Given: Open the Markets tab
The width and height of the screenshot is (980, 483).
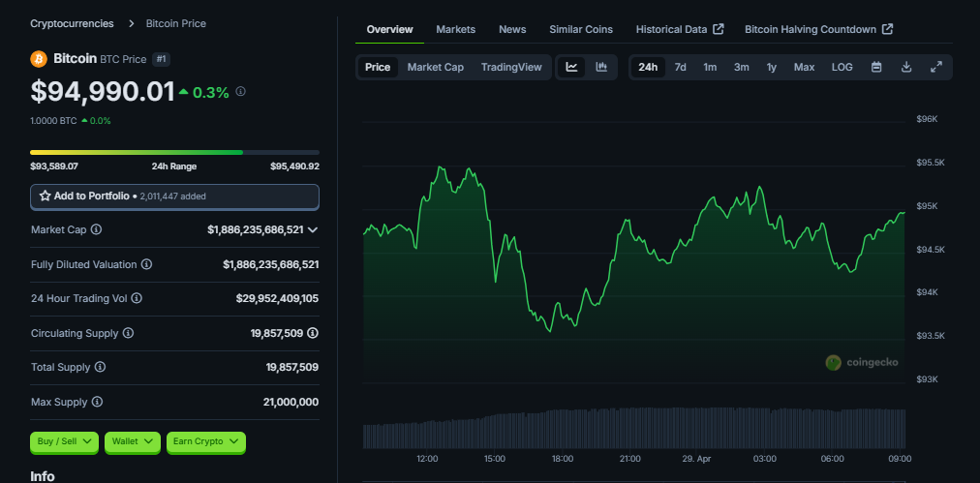Looking at the screenshot, I should point(456,29).
